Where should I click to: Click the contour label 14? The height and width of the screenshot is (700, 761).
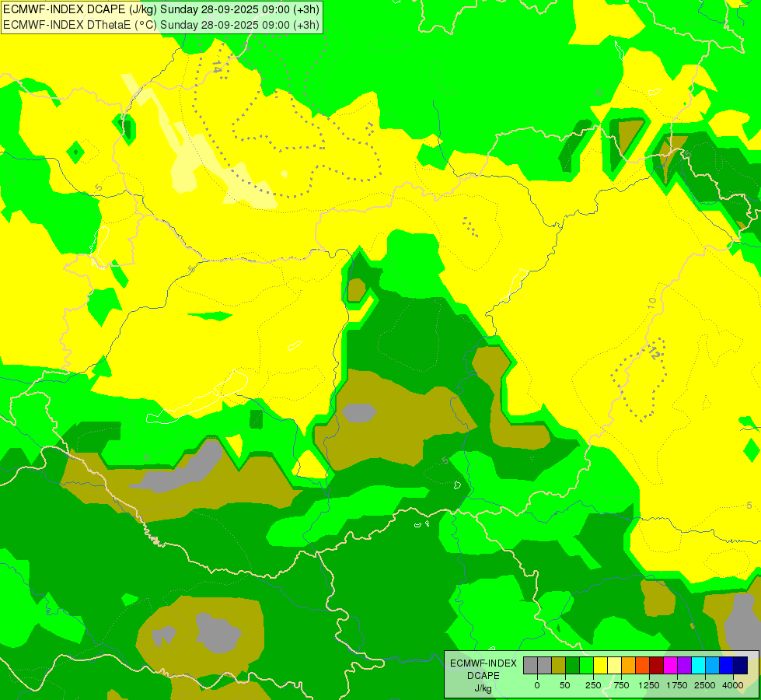[x=217, y=67]
